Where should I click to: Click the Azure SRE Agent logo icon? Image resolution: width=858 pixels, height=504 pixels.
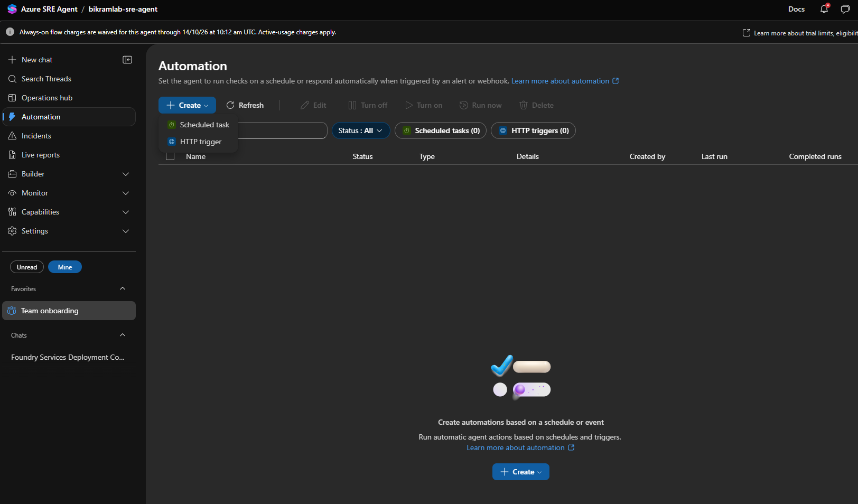pyautogui.click(x=12, y=9)
